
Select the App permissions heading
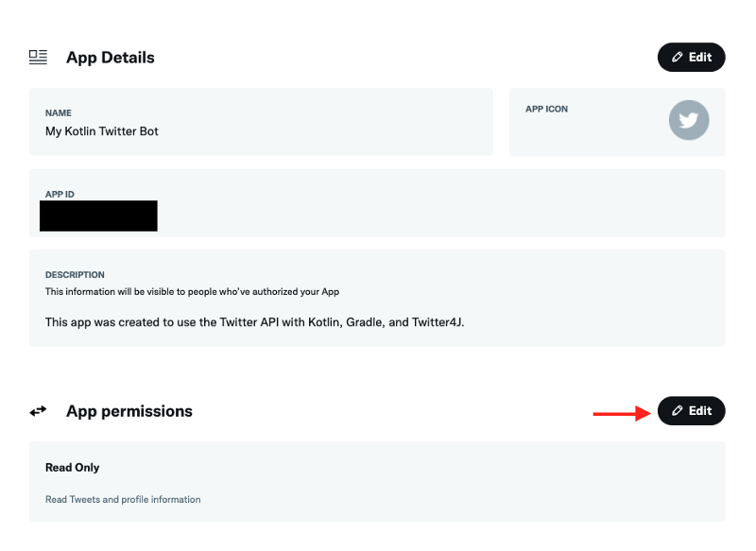[x=129, y=411]
